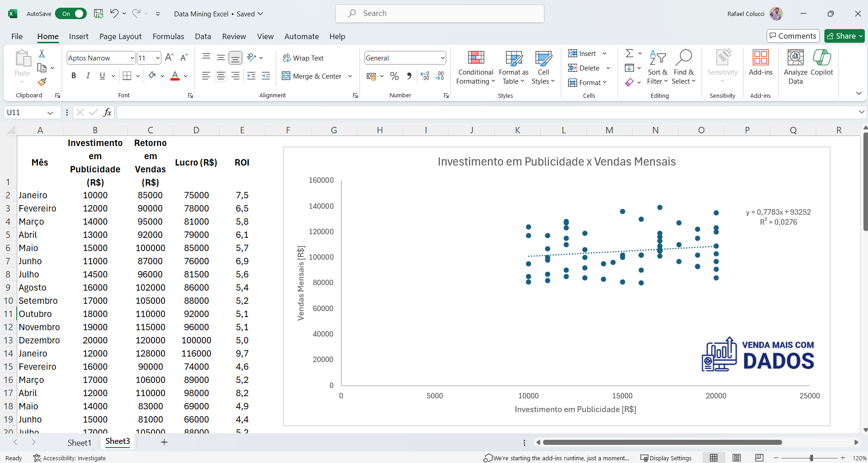The height and width of the screenshot is (463, 868).
Task: Toggle underline formatting
Action: [102, 75]
